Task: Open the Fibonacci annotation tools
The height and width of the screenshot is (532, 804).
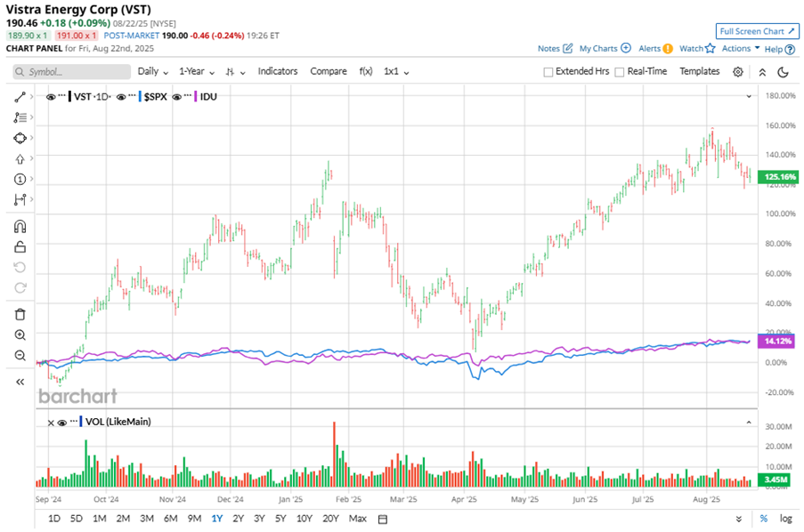Action: pos(20,117)
